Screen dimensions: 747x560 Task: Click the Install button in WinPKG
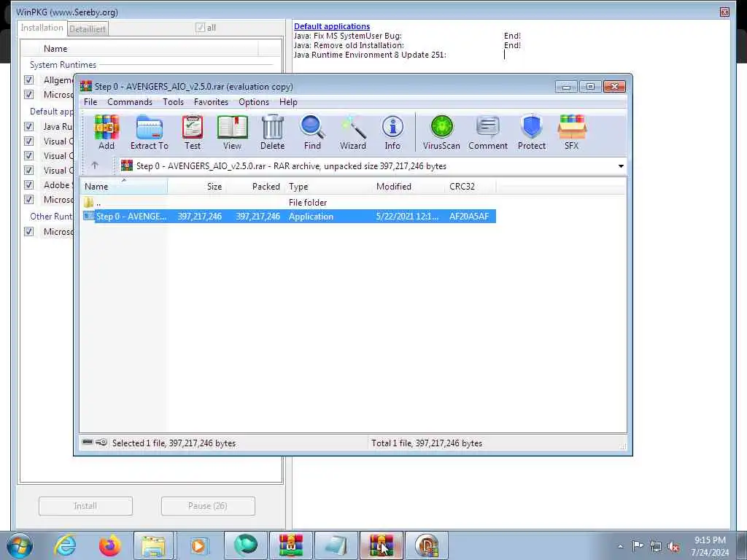click(x=86, y=506)
